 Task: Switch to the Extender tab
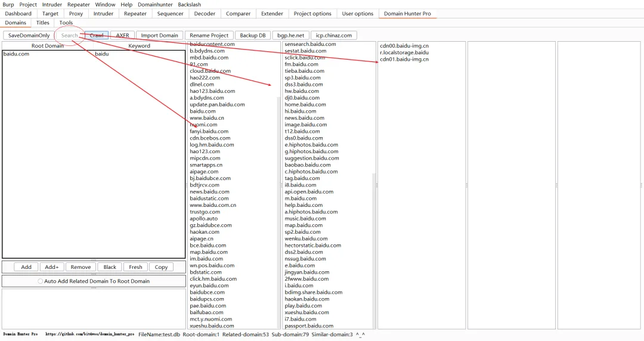(272, 14)
